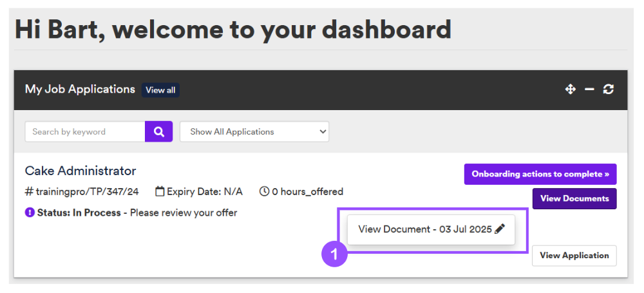644x293 pixels.
Task: Click the My Job Applications header title
Action: point(80,89)
